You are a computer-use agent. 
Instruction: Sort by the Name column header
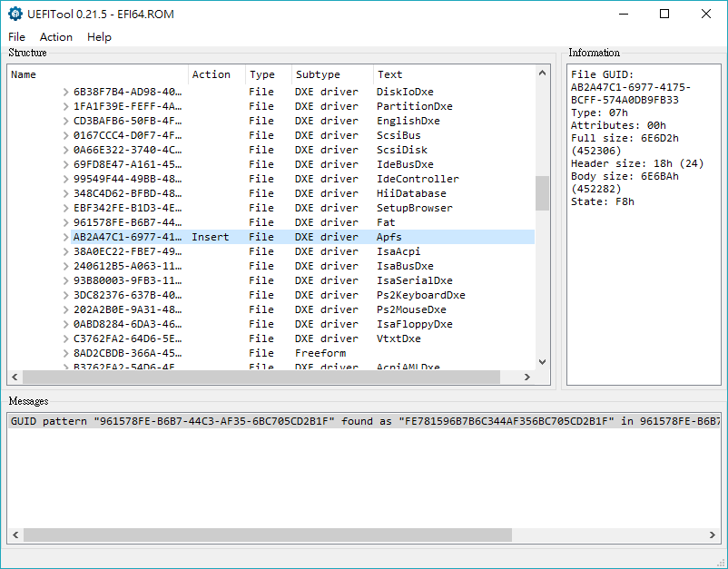(x=97, y=74)
